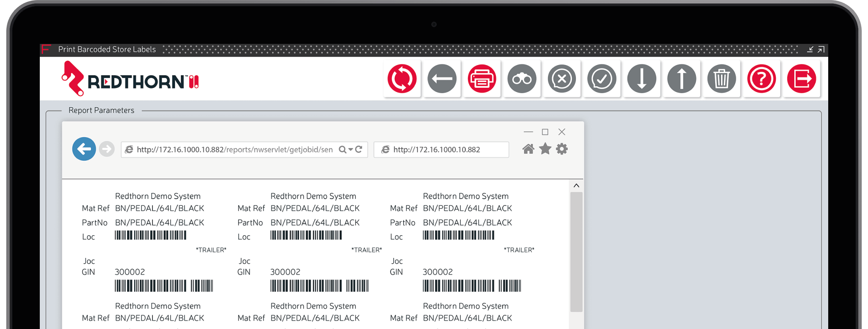Click the browser home icon
The width and height of the screenshot is (868, 329).
pyautogui.click(x=528, y=149)
